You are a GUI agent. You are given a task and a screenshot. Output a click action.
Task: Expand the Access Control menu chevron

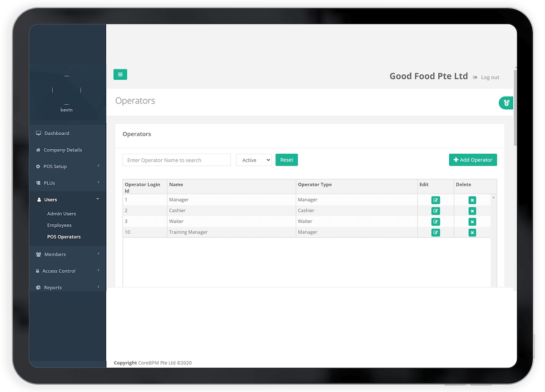pyautogui.click(x=99, y=270)
